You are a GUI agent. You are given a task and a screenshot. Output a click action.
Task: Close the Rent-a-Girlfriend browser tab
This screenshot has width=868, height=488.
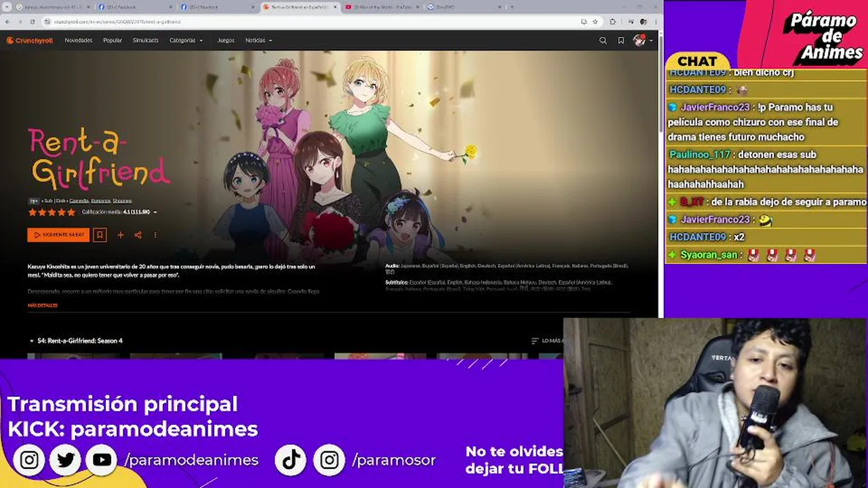[x=335, y=7]
